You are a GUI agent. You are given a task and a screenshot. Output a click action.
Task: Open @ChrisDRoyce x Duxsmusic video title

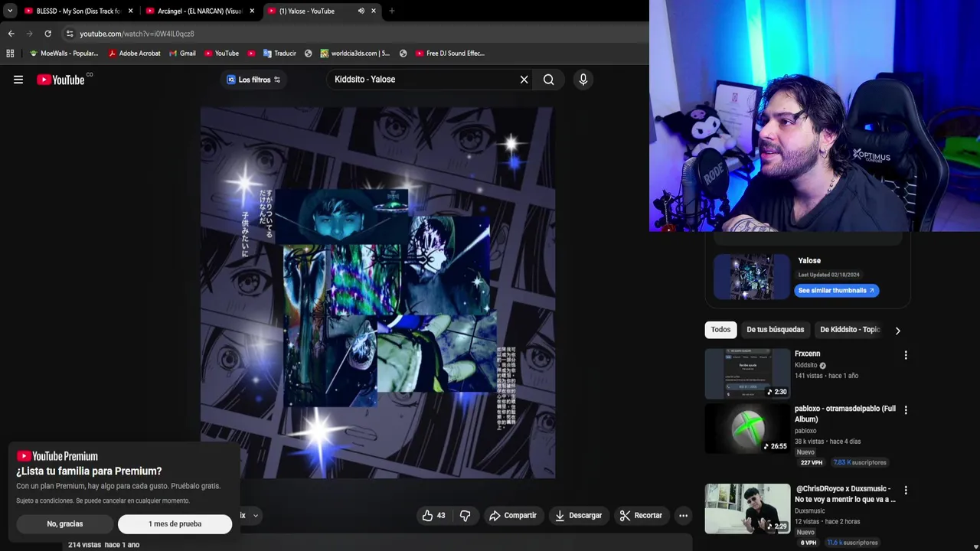pos(845,494)
